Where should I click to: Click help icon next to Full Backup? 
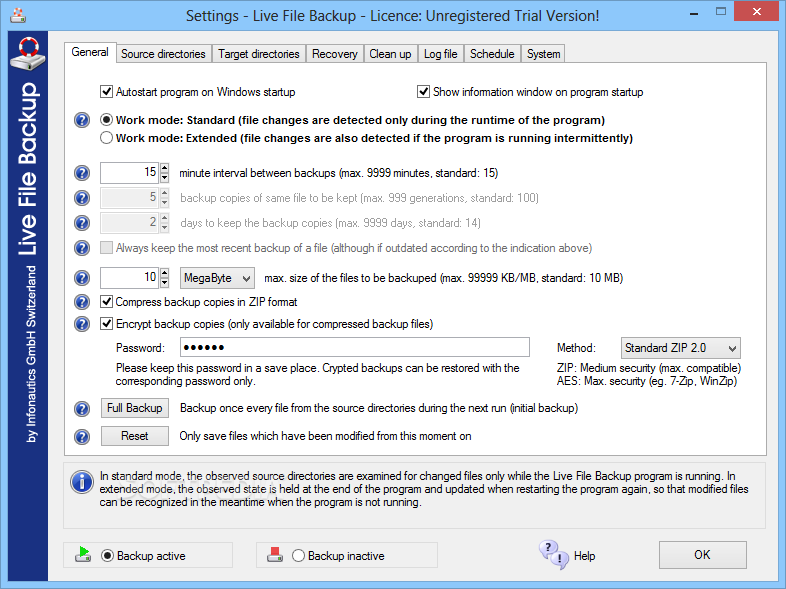point(82,409)
